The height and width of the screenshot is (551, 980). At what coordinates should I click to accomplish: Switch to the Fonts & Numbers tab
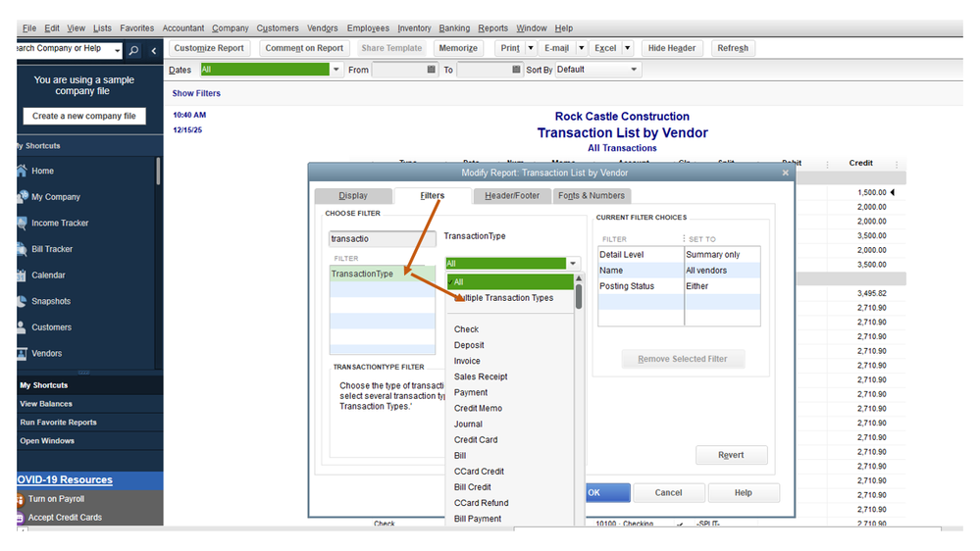(592, 195)
